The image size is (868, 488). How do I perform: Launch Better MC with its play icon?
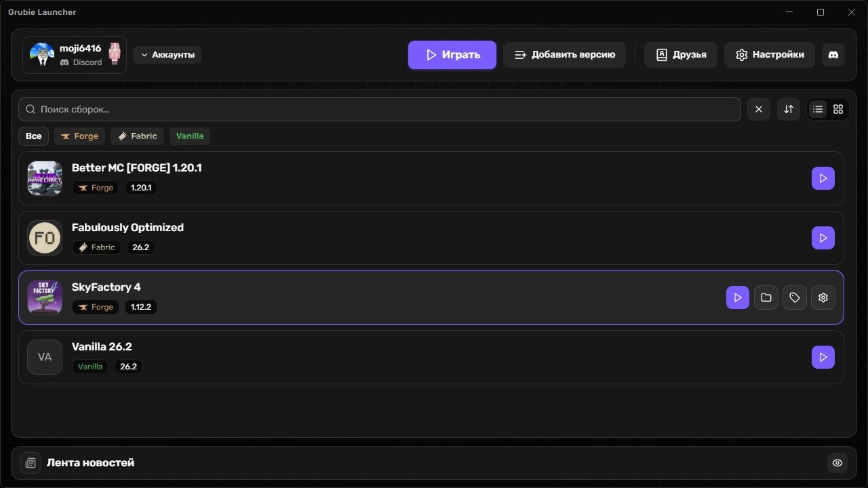coord(823,178)
